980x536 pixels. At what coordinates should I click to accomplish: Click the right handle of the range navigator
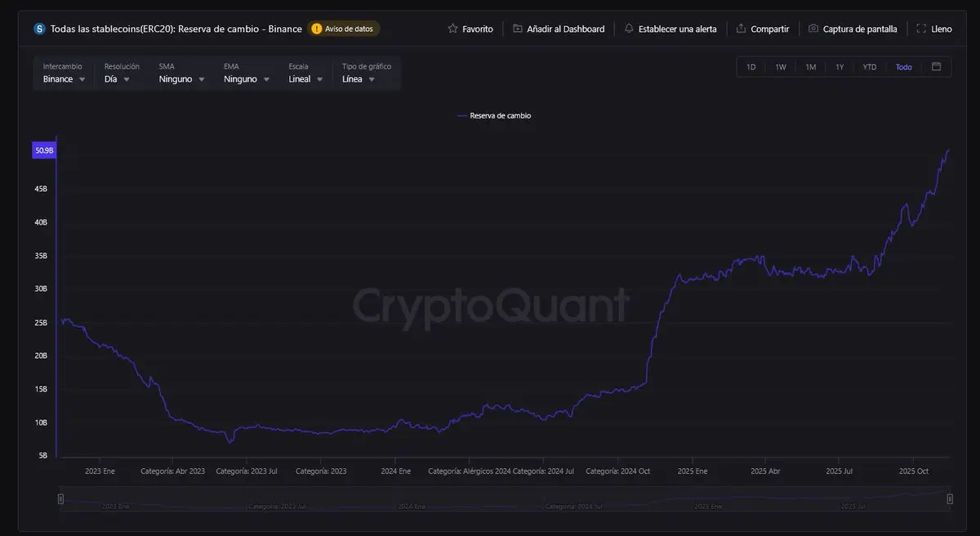click(x=950, y=498)
